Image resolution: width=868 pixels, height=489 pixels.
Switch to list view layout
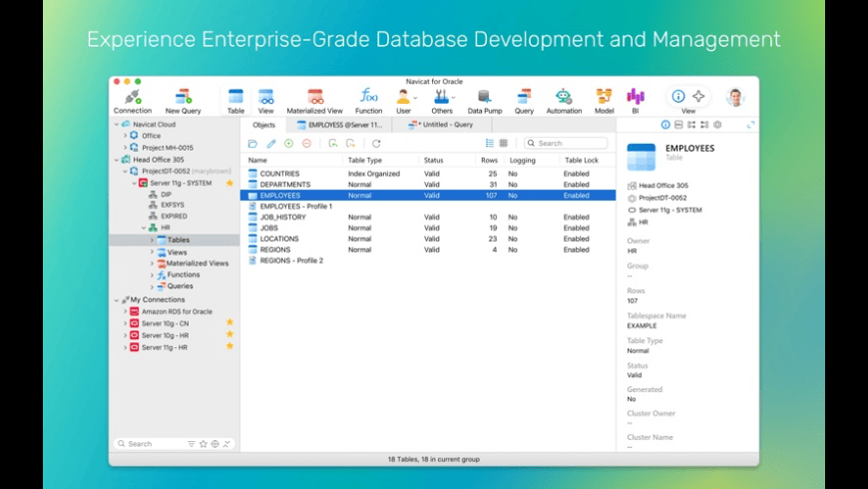click(489, 143)
